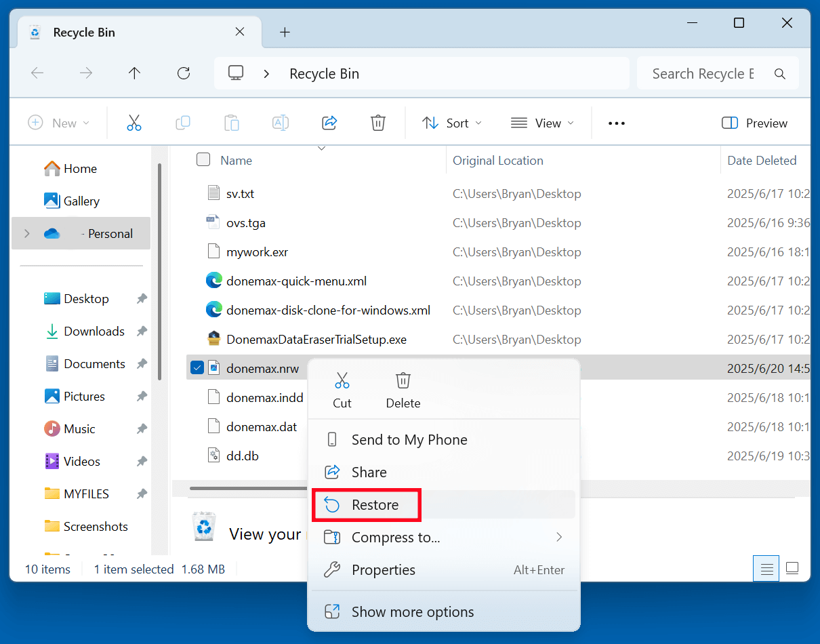Click the Delete trash icon on the toolbar
This screenshot has width=820, height=644.
coord(377,123)
